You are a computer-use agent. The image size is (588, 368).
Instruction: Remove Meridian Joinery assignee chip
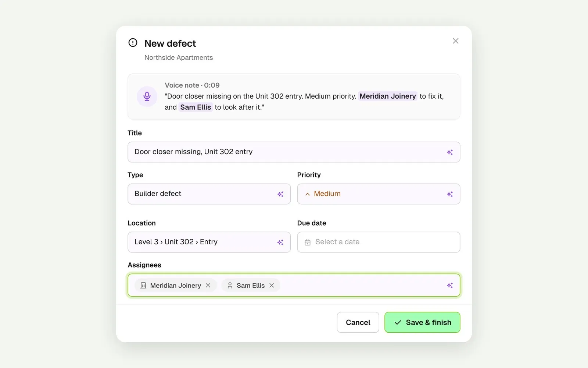(208, 285)
